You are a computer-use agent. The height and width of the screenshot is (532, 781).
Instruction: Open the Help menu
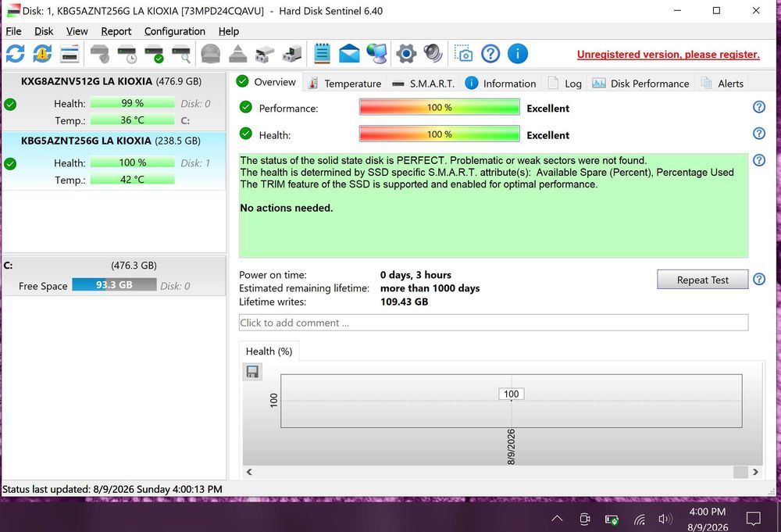point(229,31)
